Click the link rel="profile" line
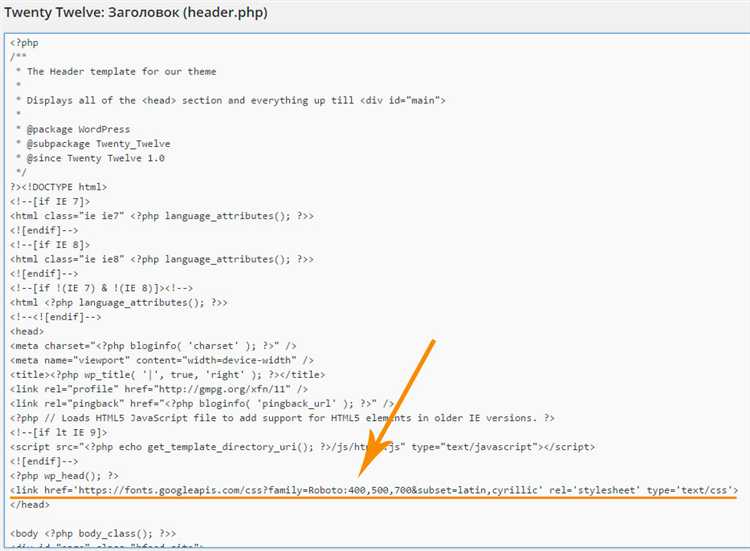The height and width of the screenshot is (551, 750). point(159,389)
